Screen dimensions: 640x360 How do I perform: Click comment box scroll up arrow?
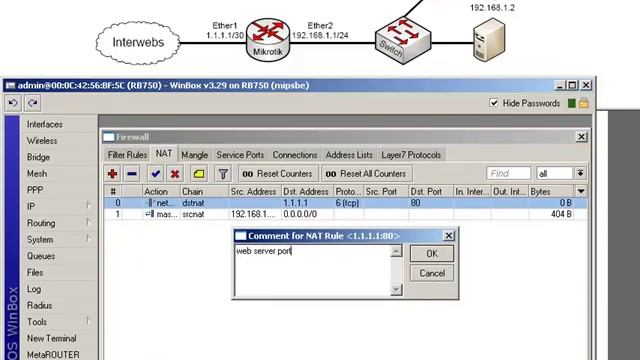396,251
